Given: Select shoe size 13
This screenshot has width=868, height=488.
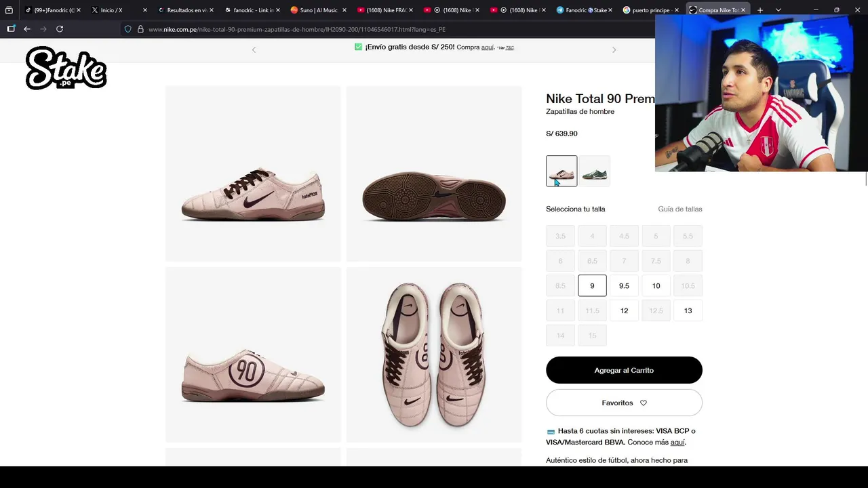Looking at the screenshot, I should coord(688,310).
